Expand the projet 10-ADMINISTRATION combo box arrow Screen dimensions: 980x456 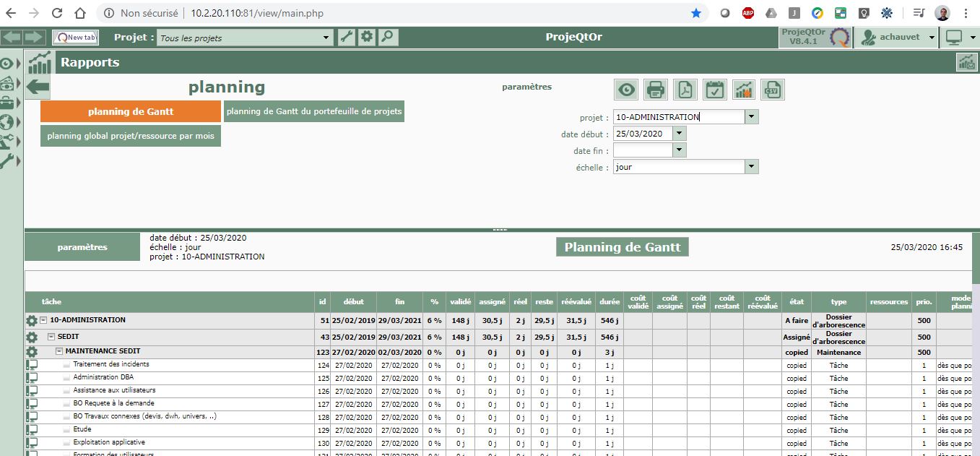point(751,117)
